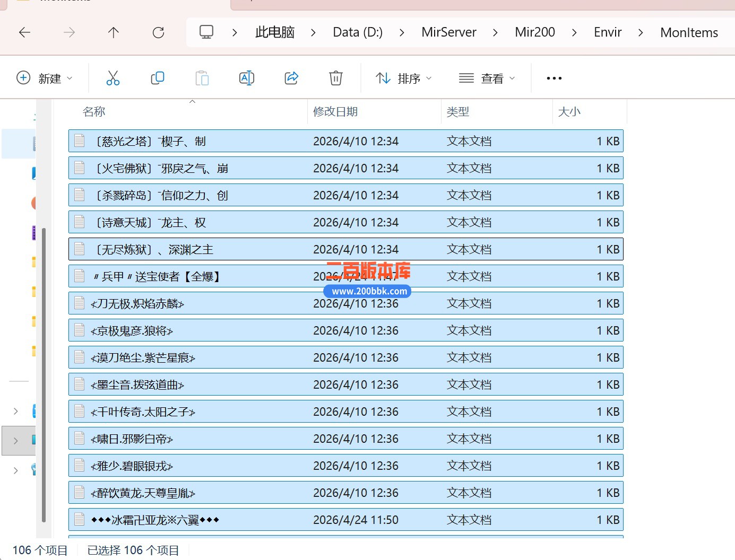This screenshot has width=735, height=560.
Task: Select file <千叶传奇.太阳之子>
Action: (345, 412)
